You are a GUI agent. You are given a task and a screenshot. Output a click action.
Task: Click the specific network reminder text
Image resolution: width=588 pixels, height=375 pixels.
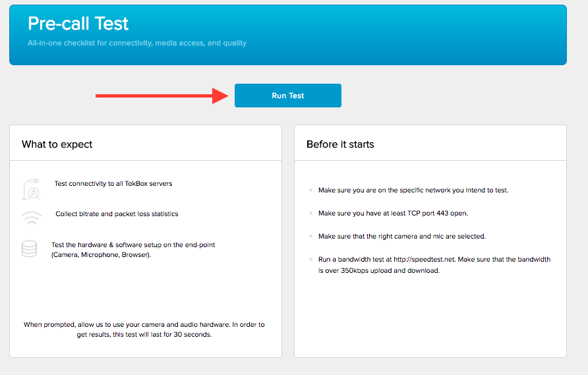click(413, 190)
